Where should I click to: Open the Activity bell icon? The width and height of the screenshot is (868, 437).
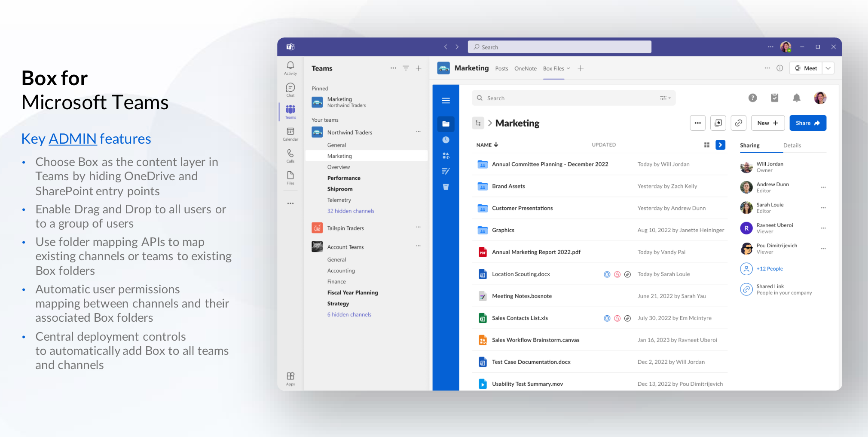click(x=290, y=68)
